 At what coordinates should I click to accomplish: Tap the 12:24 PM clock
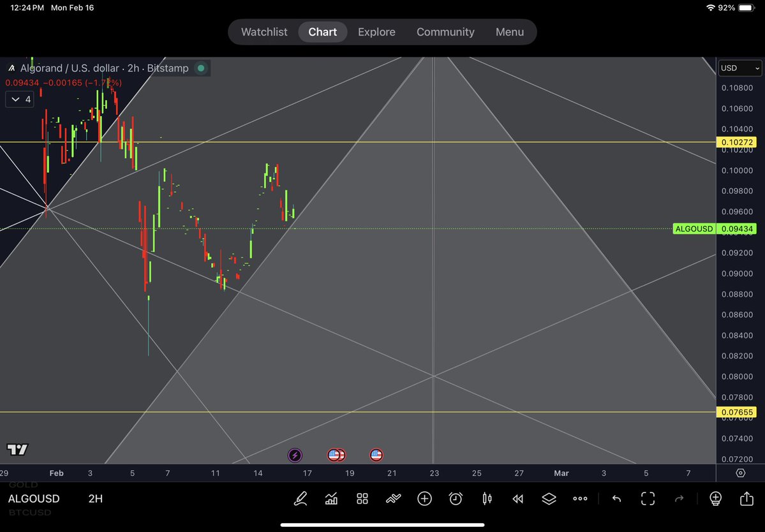pos(27,8)
